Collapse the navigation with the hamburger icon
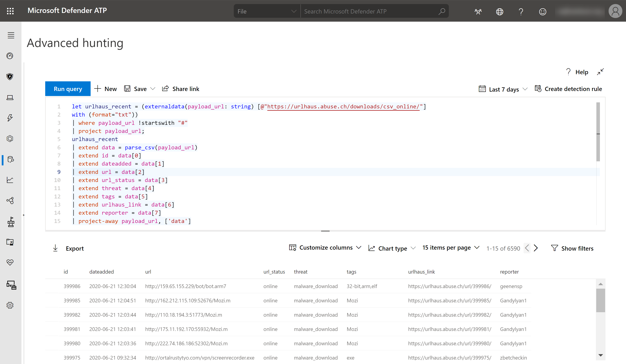The height and width of the screenshot is (364, 626). coord(11,35)
